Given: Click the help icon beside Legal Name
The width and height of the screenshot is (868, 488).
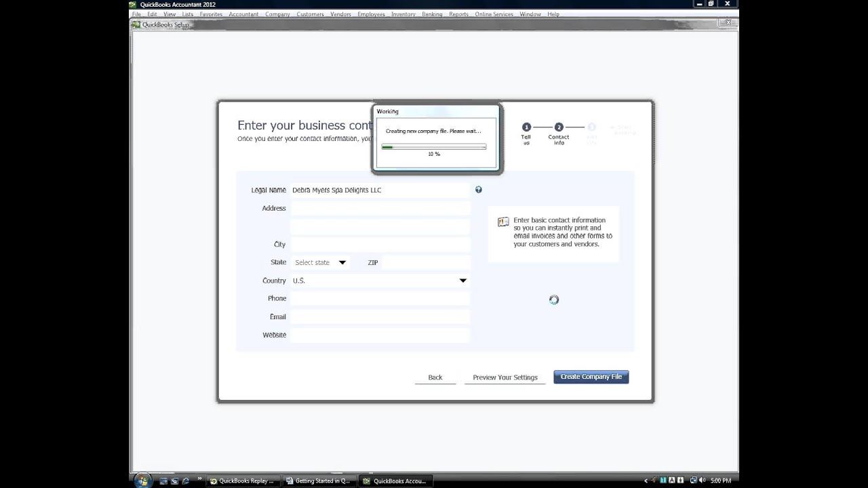Looking at the screenshot, I should tap(479, 190).
